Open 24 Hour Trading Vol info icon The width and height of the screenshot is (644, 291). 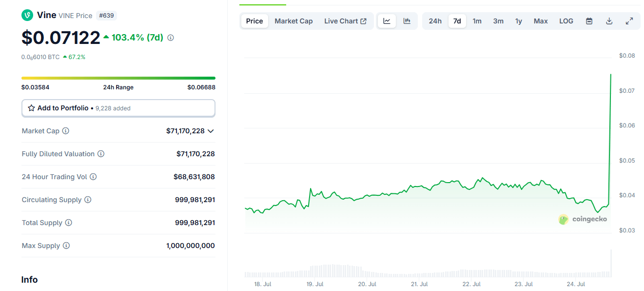93,177
